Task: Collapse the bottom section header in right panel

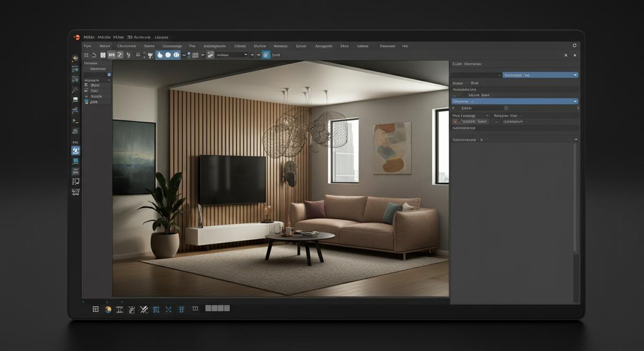Action: tap(575, 140)
